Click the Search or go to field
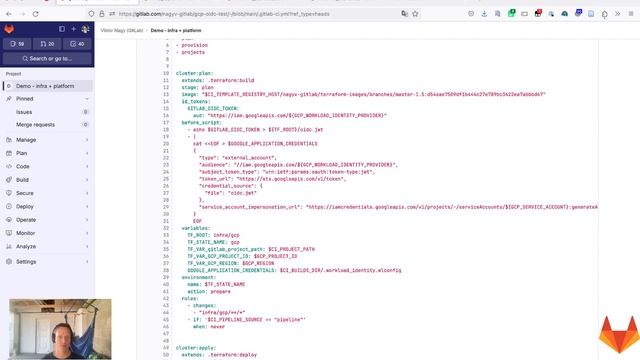640x360 pixels. 47,58
